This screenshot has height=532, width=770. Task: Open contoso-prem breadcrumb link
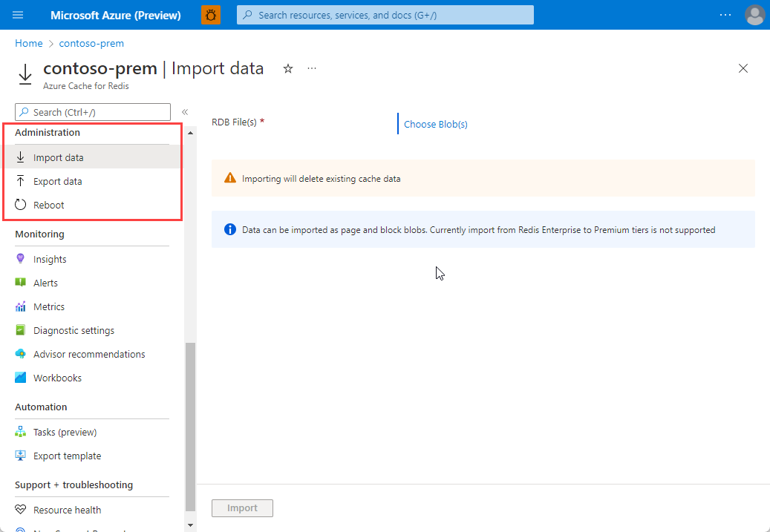(91, 43)
